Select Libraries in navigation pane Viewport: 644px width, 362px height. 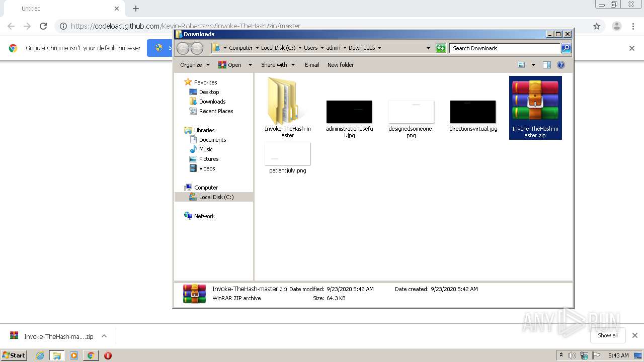(x=204, y=130)
